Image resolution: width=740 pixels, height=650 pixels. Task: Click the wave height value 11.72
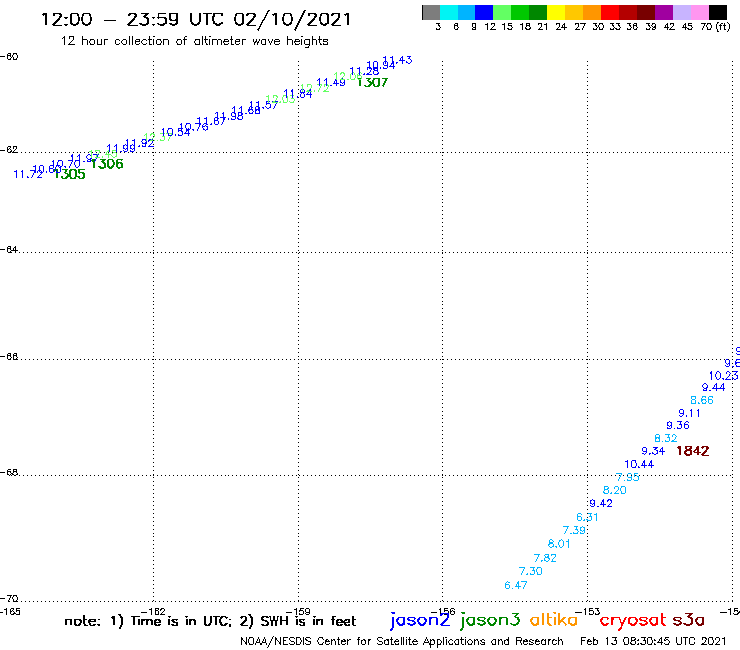coord(28,174)
